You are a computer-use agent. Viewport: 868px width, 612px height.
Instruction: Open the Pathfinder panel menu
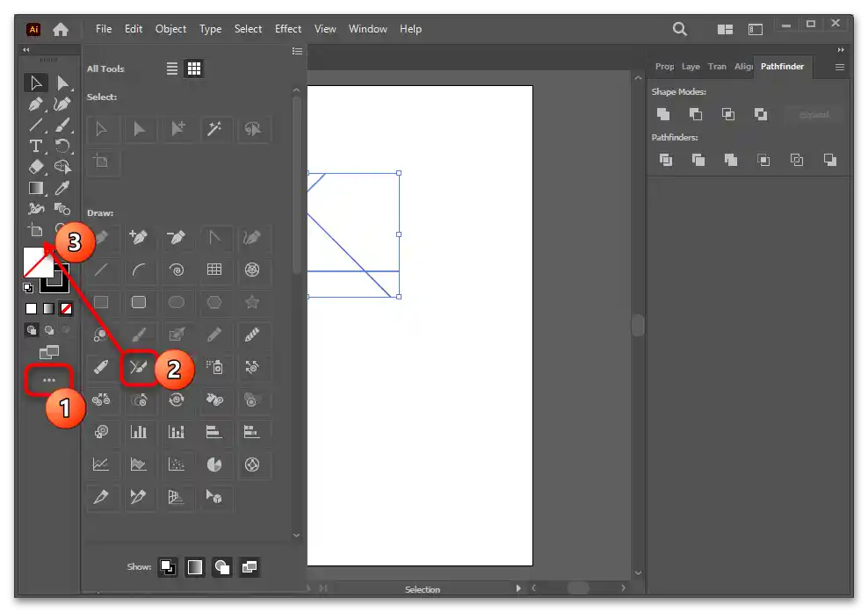[x=840, y=67]
